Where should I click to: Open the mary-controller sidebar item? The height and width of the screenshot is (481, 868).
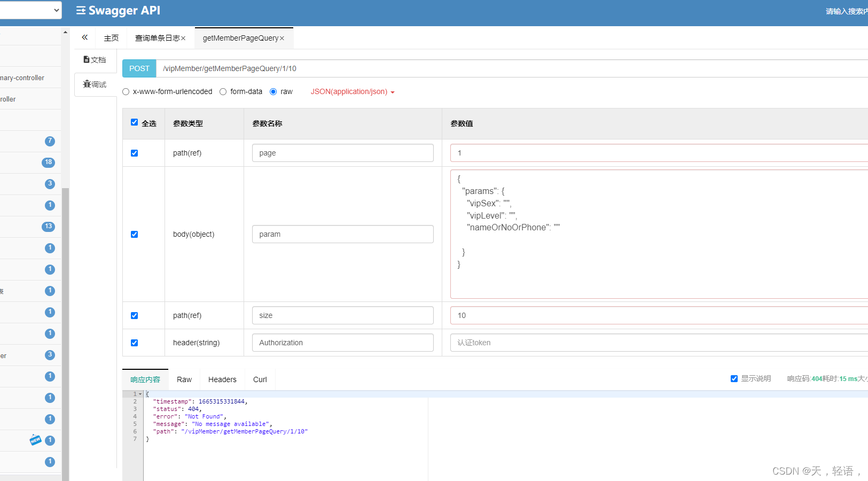click(22, 78)
